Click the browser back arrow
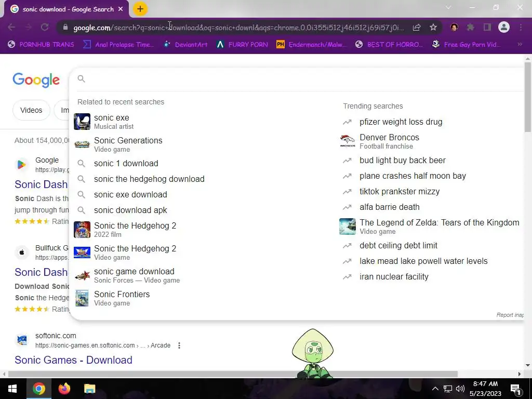This screenshot has width=532, height=399. pos(11,28)
